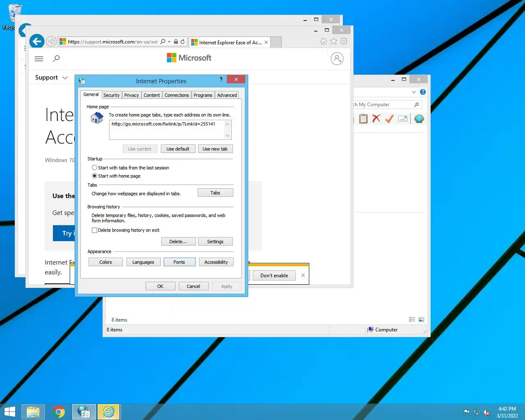525x420 pixels.
Task: Click the properties card icon in Explorer toolbar
Action: click(x=403, y=119)
